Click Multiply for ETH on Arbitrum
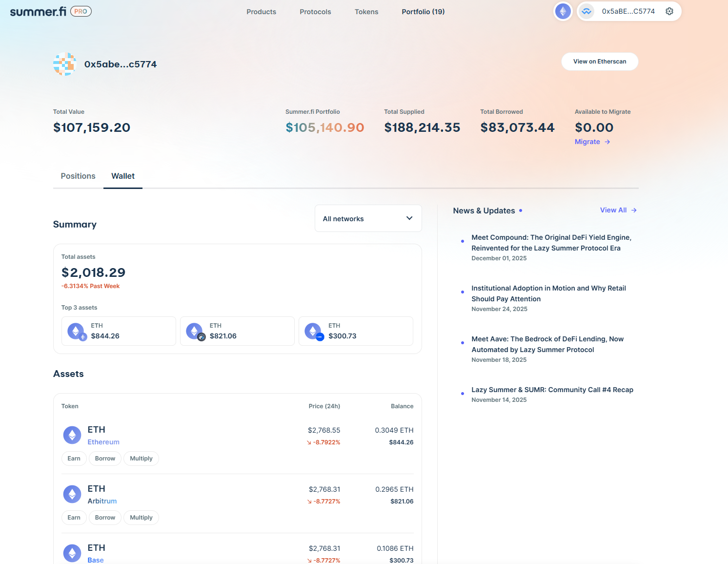 point(141,518)
